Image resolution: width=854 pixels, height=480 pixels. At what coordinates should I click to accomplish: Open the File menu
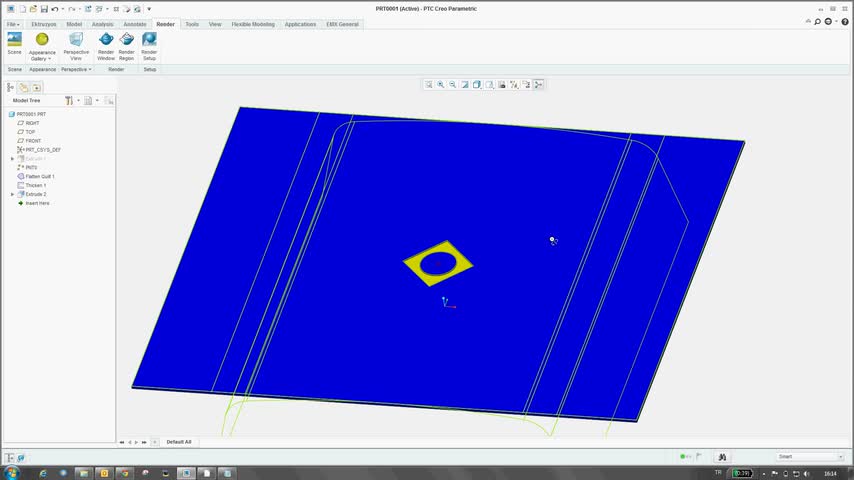(x=13, y=25)
